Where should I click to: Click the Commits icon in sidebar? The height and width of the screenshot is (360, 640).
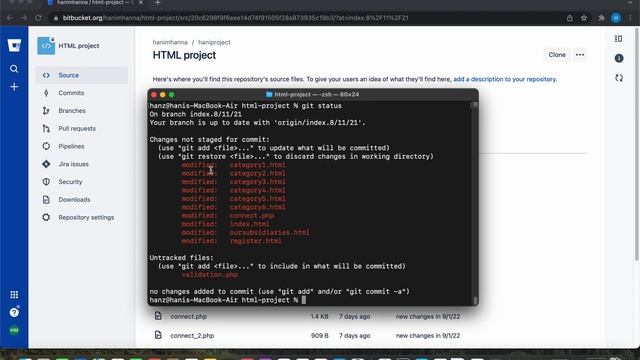click(46, 93)
